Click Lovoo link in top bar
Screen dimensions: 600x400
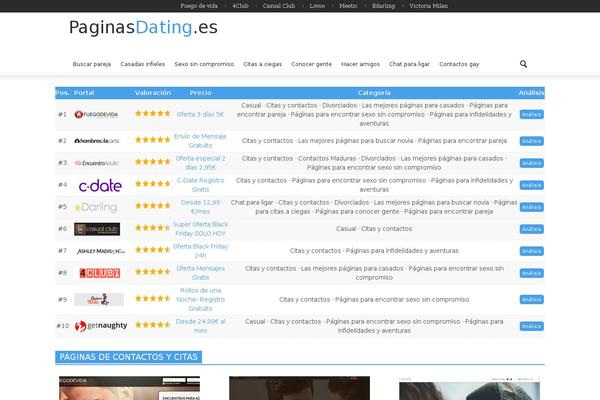pos(317,6)
